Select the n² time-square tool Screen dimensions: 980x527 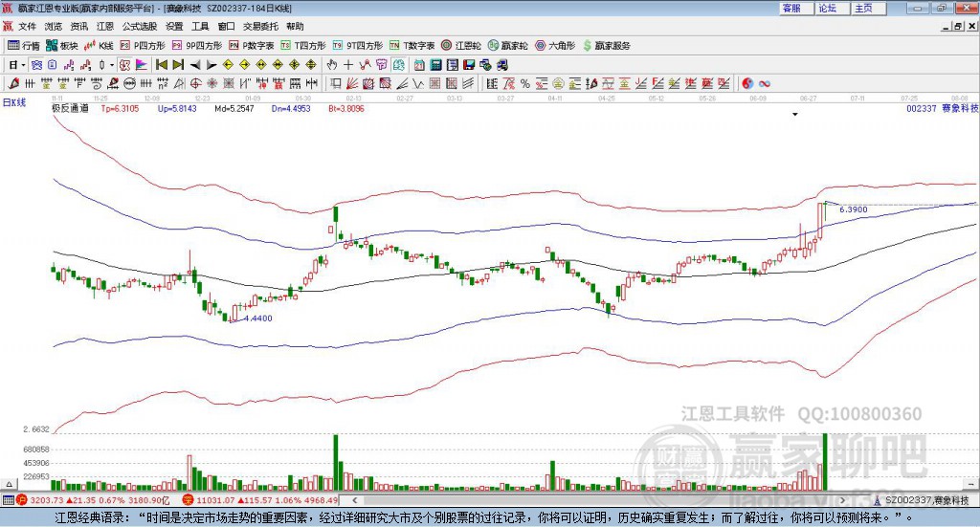163,83
